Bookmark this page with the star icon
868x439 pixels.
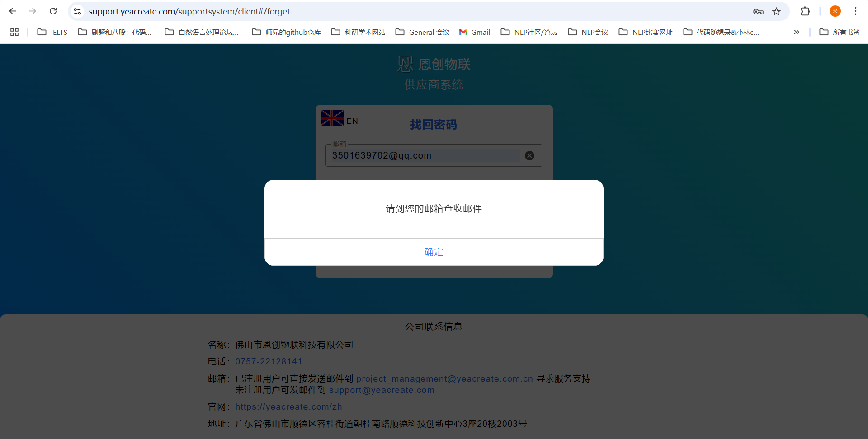click(777, 12)
